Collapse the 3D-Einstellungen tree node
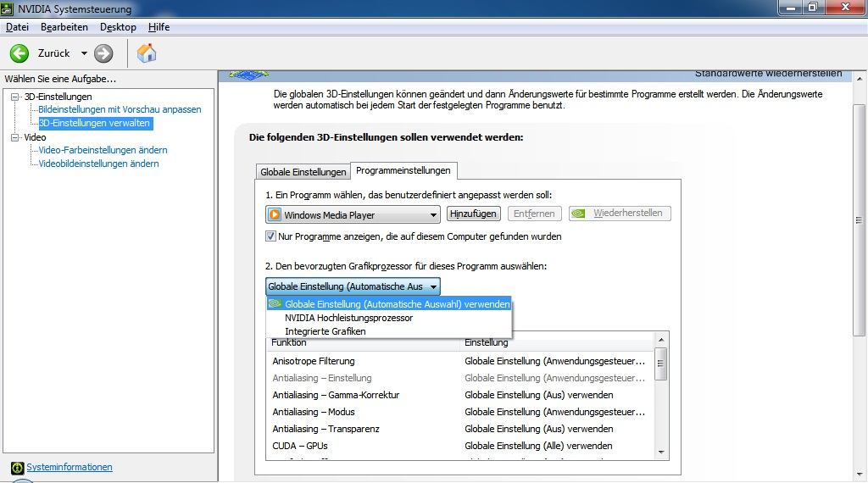This screenshot has height=483, width=868. tap(15, 97)
